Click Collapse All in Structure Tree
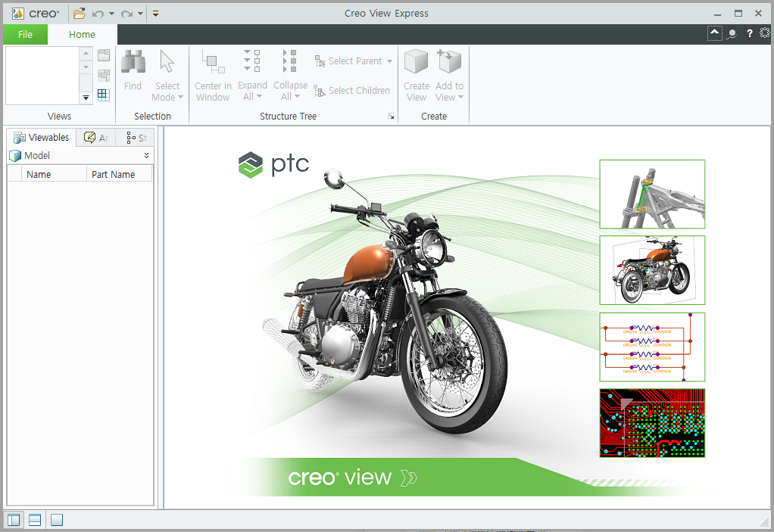This screenshot has width=774, height=532. [290, 76]
